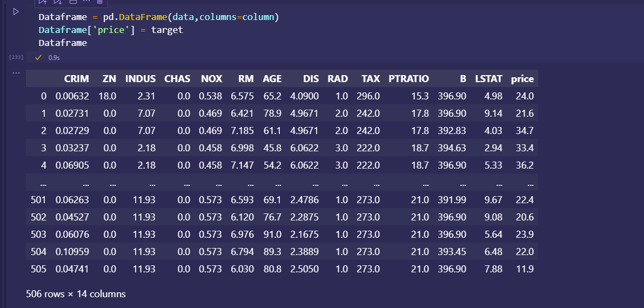Click the price value 34.7
The image size is (644, 308).
tap(525, 131)
